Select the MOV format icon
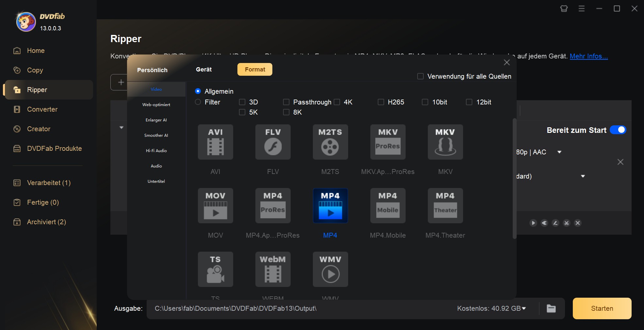 click(216, 206)
